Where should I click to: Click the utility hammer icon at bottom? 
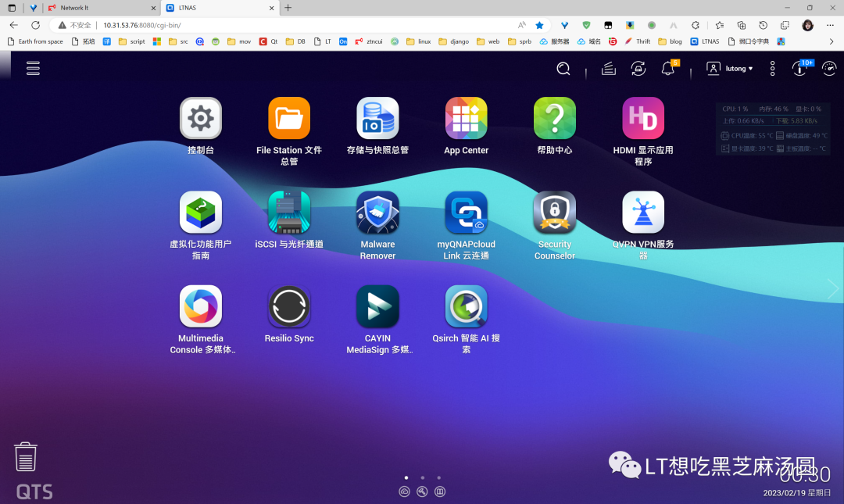(x=422, y=491)
